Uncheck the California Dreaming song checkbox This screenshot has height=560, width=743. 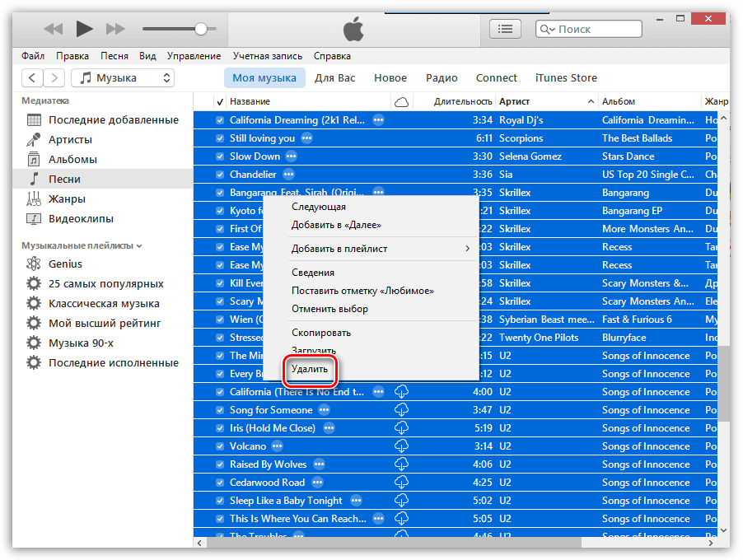[x=220, y=120]
